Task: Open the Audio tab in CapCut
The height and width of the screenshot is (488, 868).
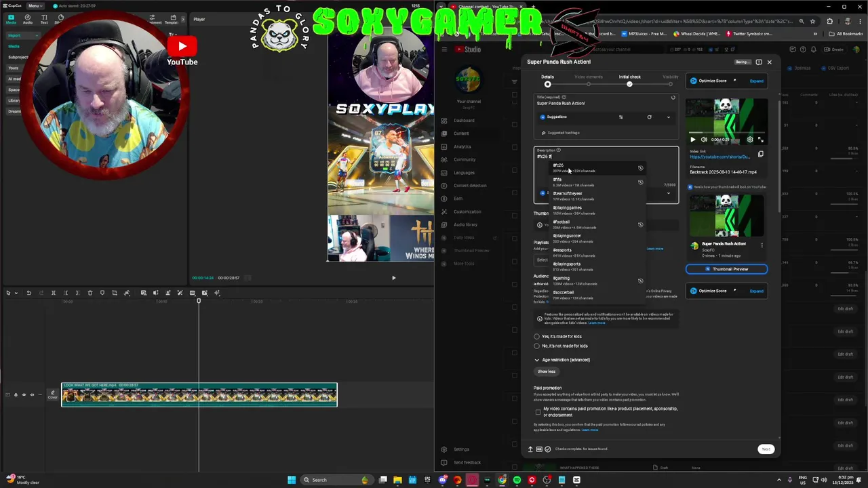Action: pos(27,19)
